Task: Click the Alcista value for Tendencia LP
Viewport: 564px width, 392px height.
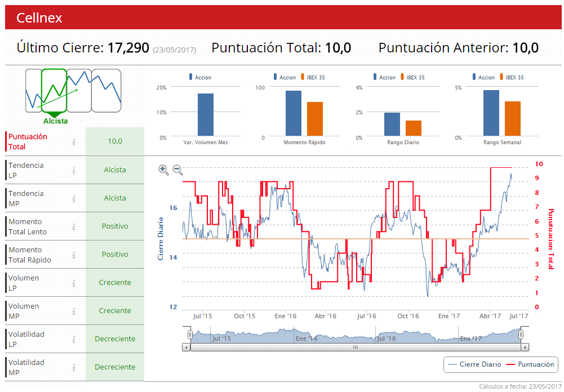Action: [x=115, y=170]
